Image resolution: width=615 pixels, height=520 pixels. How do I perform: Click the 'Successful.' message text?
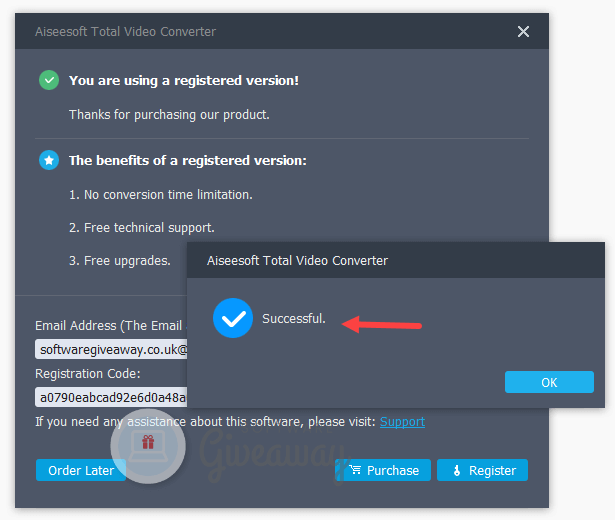(x=294, y=318)
